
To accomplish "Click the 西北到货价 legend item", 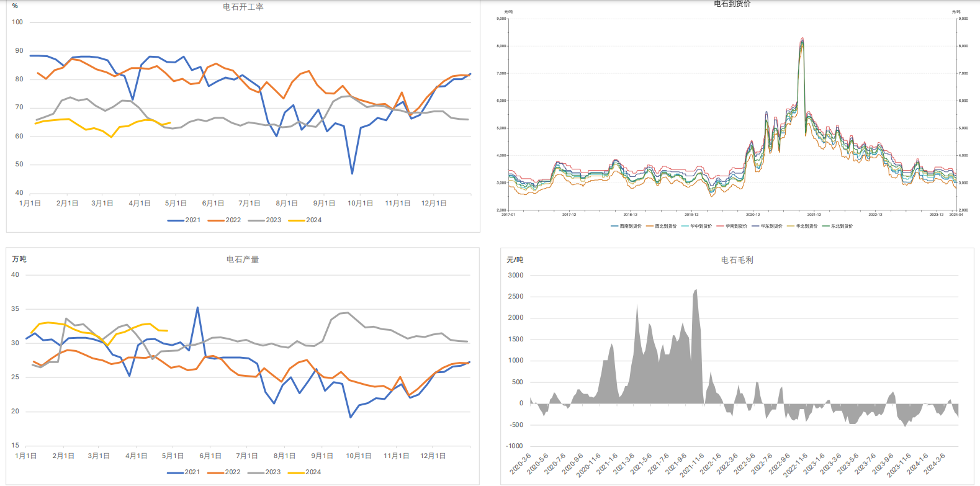I will click(x=662, y=227).
